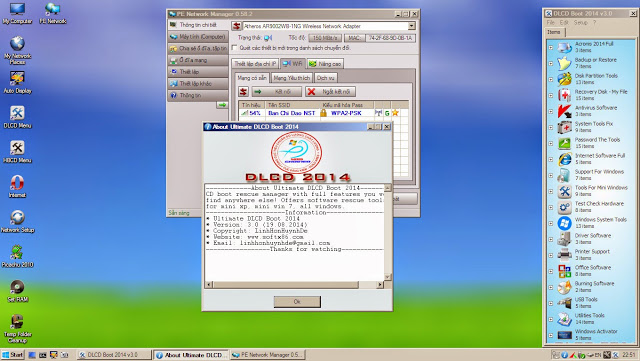
Task: Click Office Software icon
Action: (564, 271)
